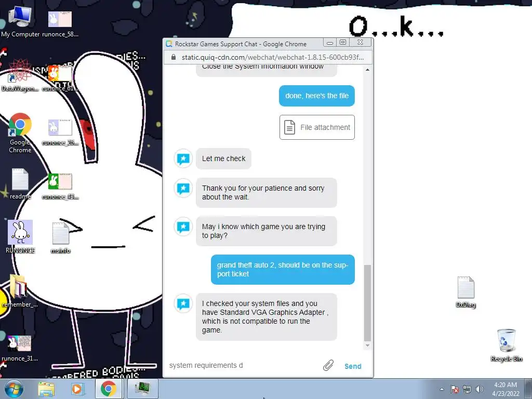Close the Rockstar Support Chat window
532x399 pixels.
pyautogui.click(x=360, y=43)
